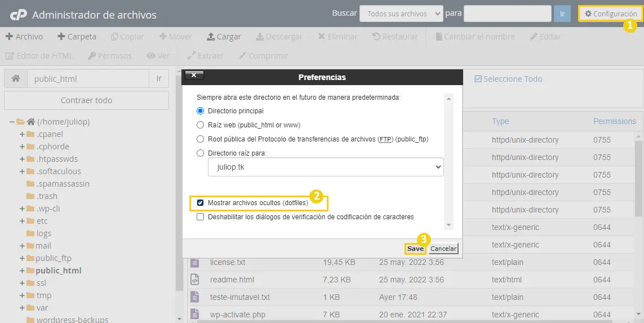This screenshot has width=644, height=323.
Task: Click the Ir search button
Action: 562,14
